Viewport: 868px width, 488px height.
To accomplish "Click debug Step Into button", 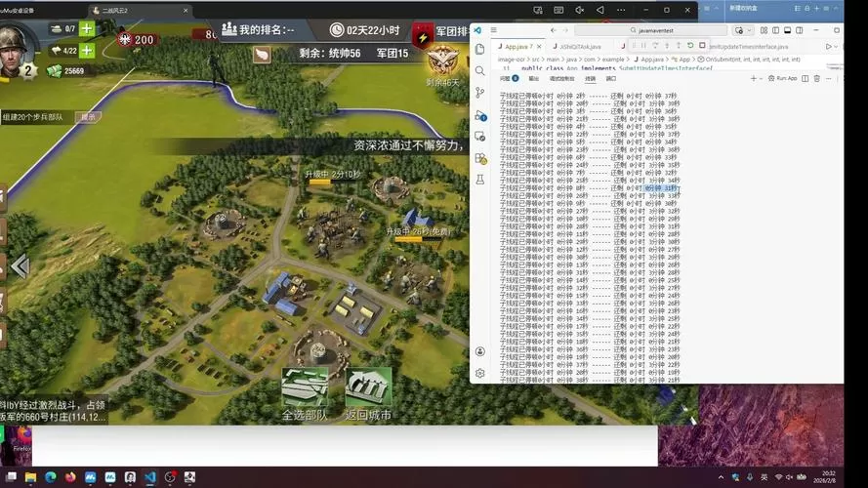I will point(667,45).
